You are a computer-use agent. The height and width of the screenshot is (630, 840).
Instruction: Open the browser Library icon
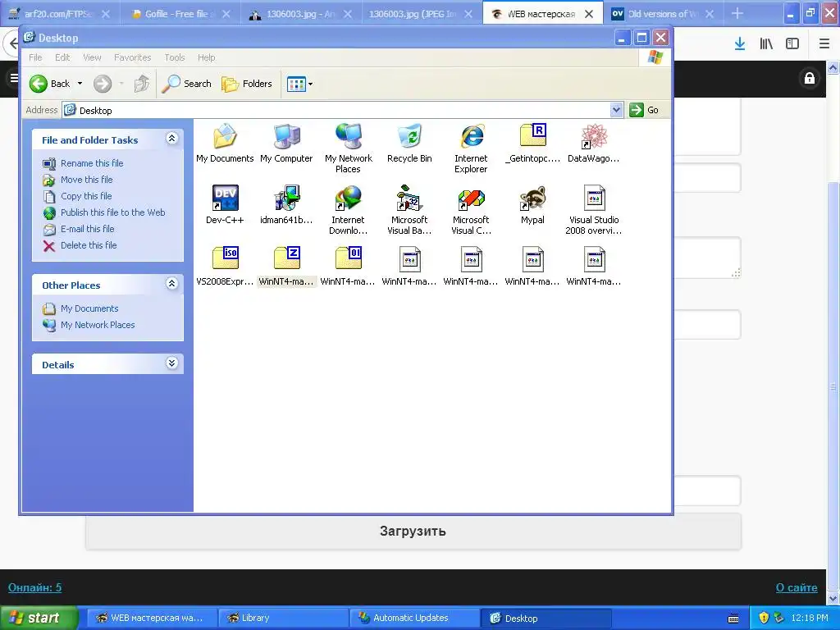[766, 44]
